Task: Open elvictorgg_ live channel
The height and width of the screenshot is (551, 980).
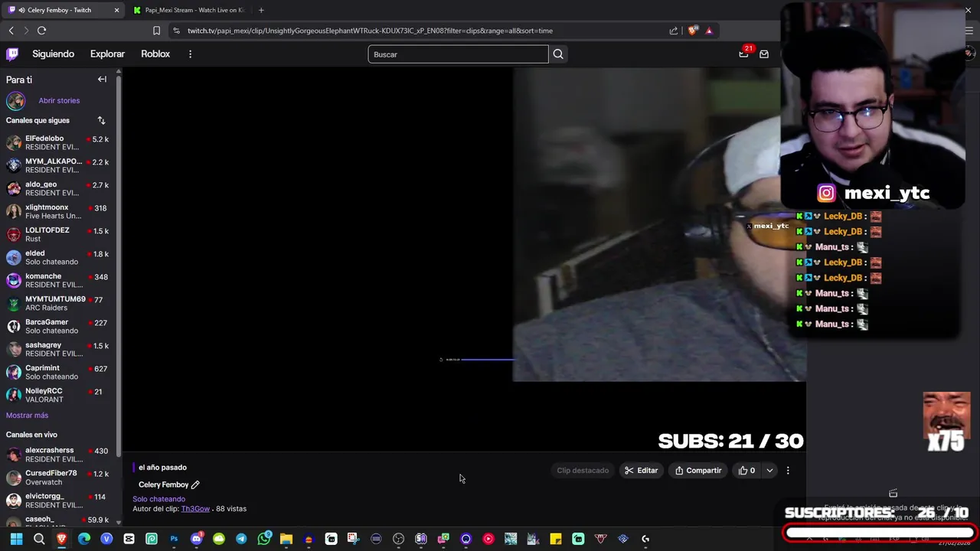Action: pos(58,500)
